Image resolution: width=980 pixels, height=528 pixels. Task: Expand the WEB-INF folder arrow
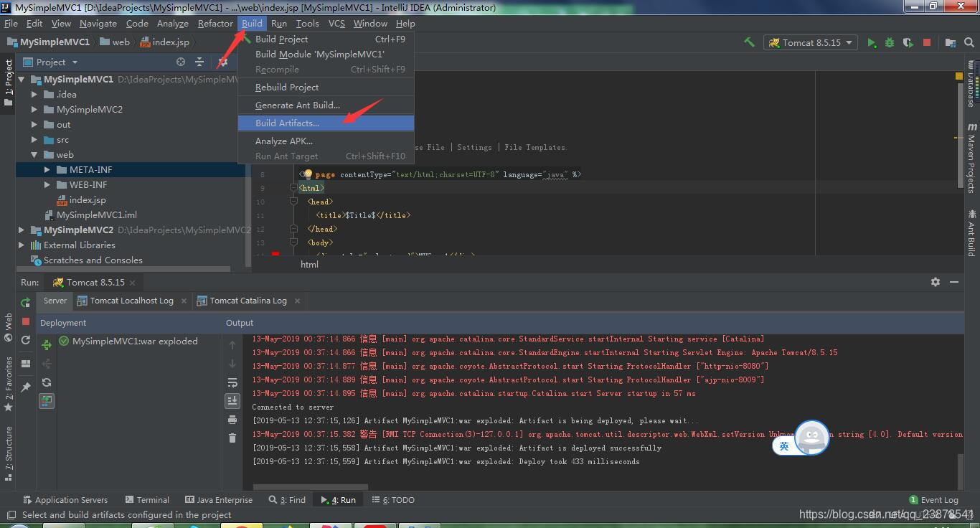[x=47, y=184]
